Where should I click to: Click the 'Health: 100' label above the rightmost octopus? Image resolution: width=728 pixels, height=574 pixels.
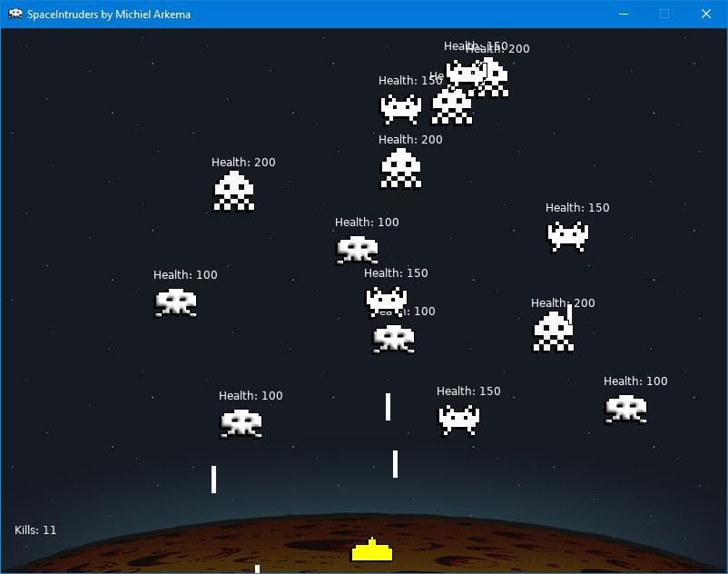tap(635, 381)
